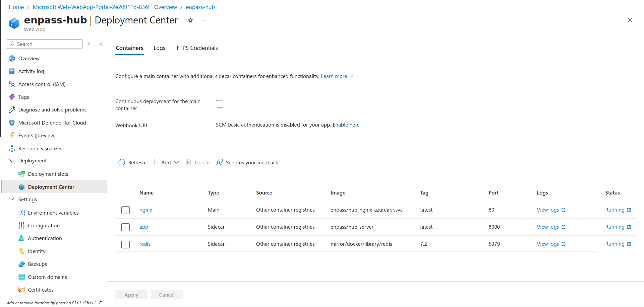
Task: Click the Resource visualizer icon
Action: [x=12, y=149]
